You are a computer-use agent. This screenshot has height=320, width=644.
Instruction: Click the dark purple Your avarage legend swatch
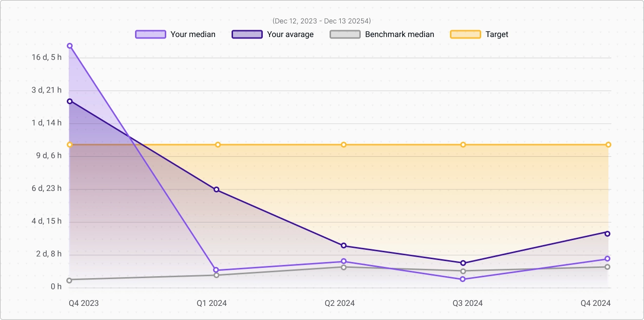247,34
